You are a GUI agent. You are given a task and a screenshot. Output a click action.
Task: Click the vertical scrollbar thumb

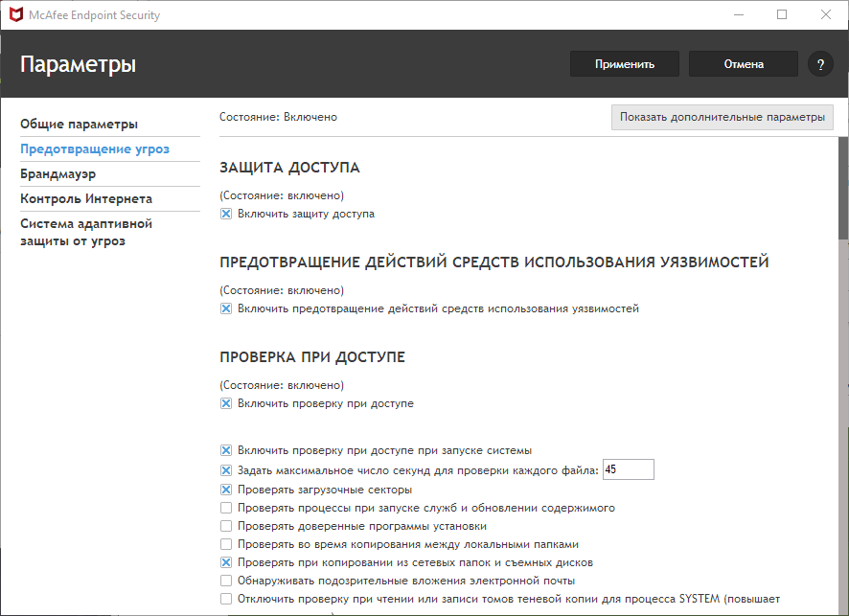point(843,189)
